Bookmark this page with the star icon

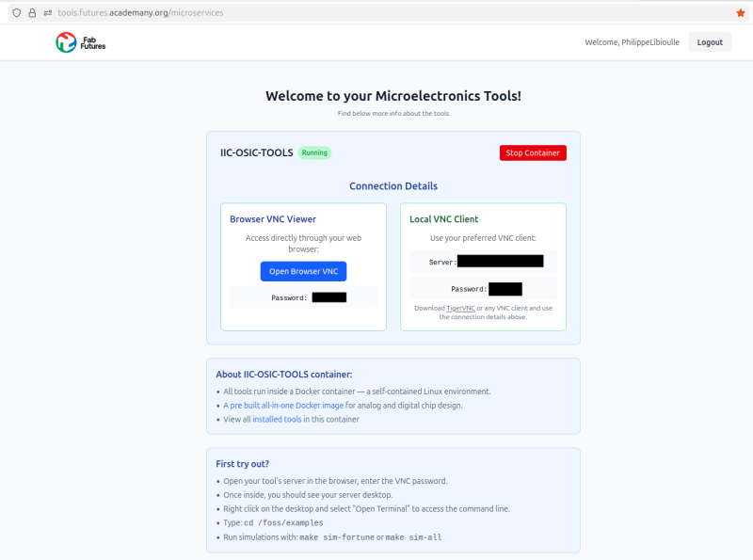740,13
